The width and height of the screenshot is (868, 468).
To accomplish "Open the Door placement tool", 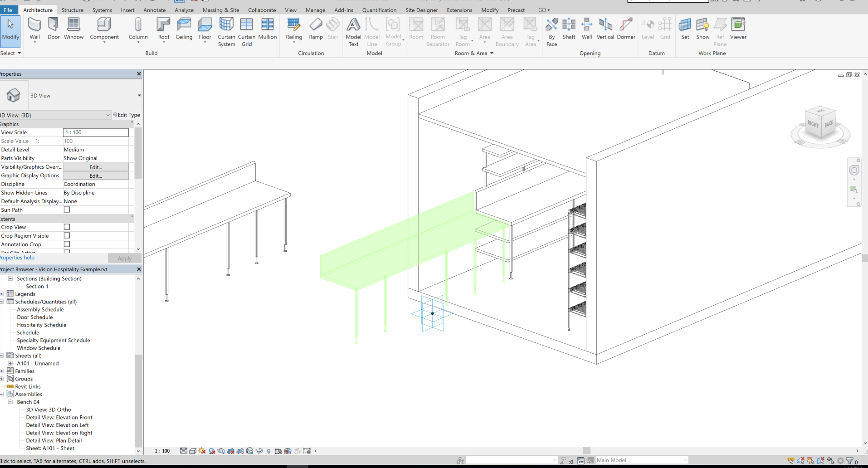I will [x=53, y=28].
